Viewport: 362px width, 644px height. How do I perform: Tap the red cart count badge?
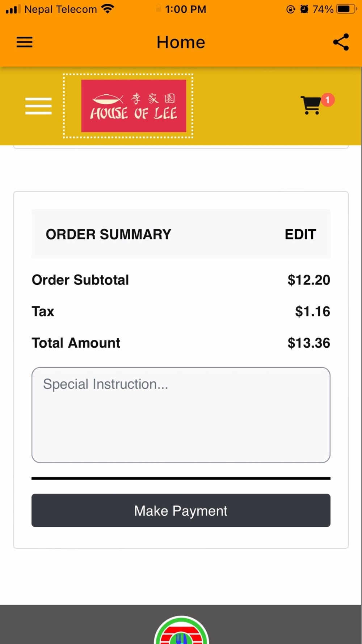[x=328, y=100]
